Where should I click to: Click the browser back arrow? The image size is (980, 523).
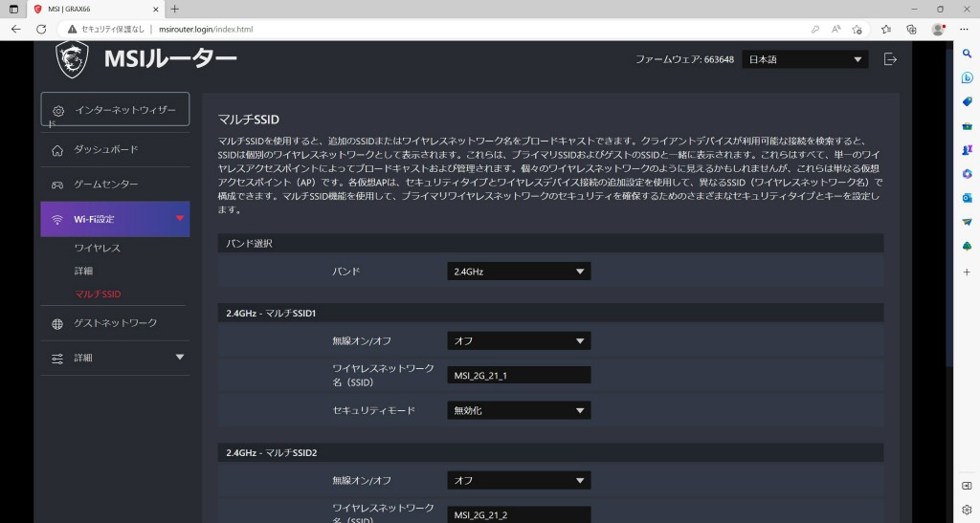coord(16,30)
